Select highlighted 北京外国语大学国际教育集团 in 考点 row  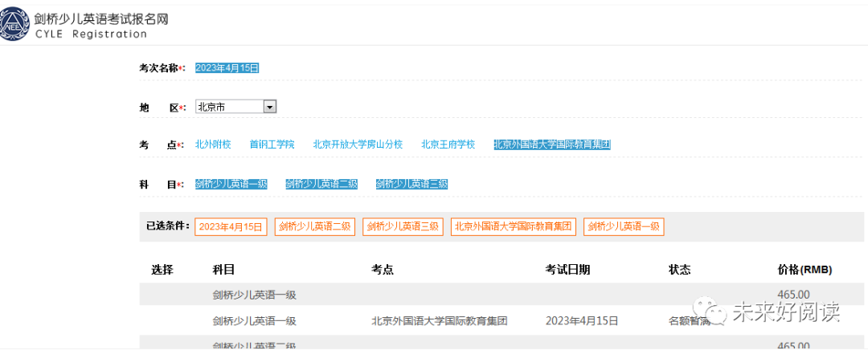coord(552,144)
